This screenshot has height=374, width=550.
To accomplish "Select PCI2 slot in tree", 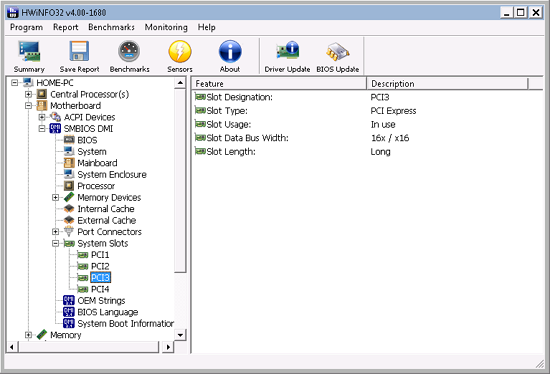I will tap(100, 266).
